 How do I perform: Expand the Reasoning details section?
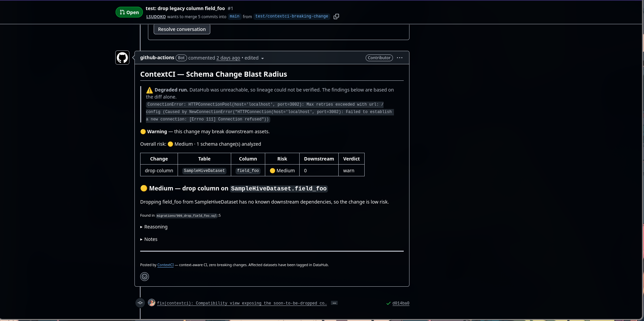coord(154,227)
